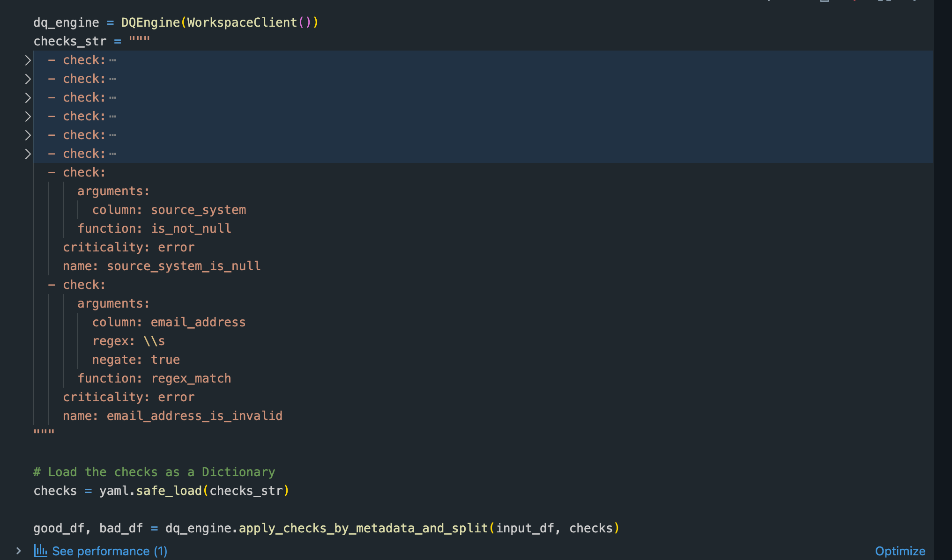952x560 pixels.
Task: Click the negate: true line
Action: (136, 360)
